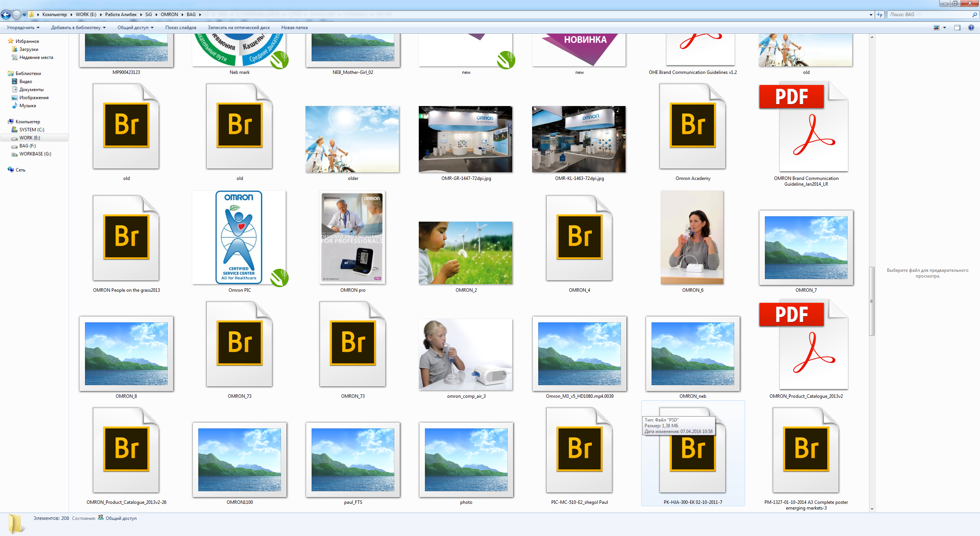Viewport: 980px width, 536px height.
Task: Select drive WORK (E:) in sidebar
Action: (29, 138)
